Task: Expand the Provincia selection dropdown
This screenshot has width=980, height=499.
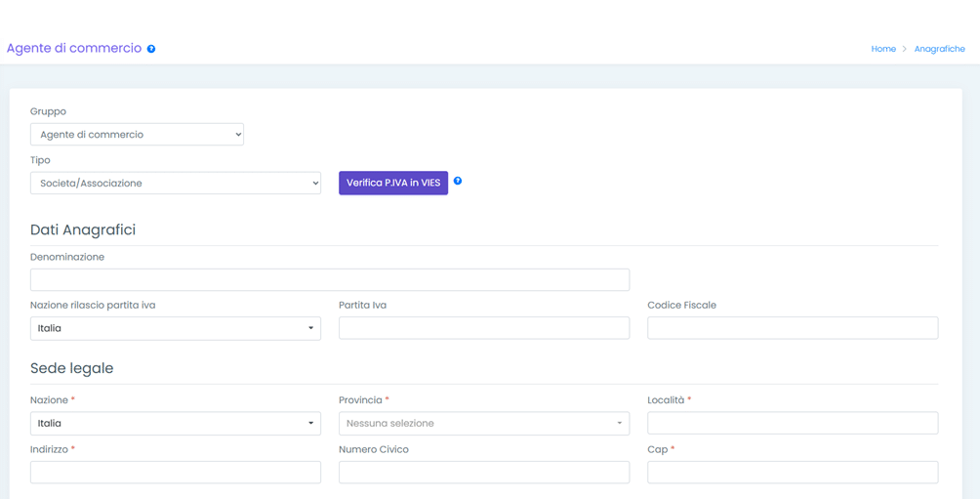Action: tap(484, 424)
